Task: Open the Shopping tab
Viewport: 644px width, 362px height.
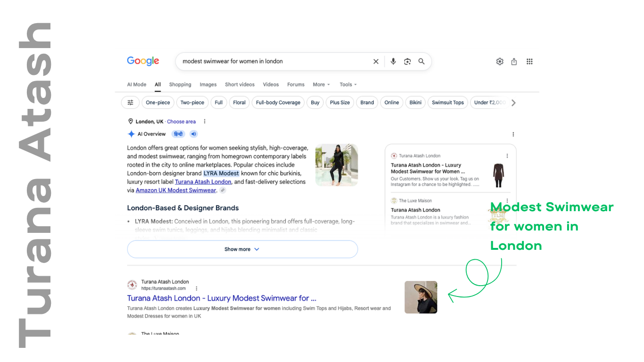Action: 180,84
